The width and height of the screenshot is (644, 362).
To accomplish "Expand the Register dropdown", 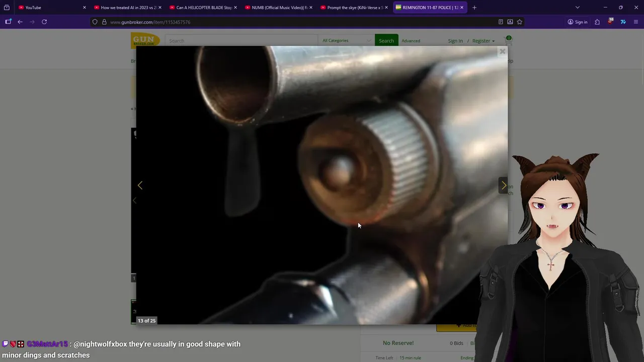I will point(483,41).
